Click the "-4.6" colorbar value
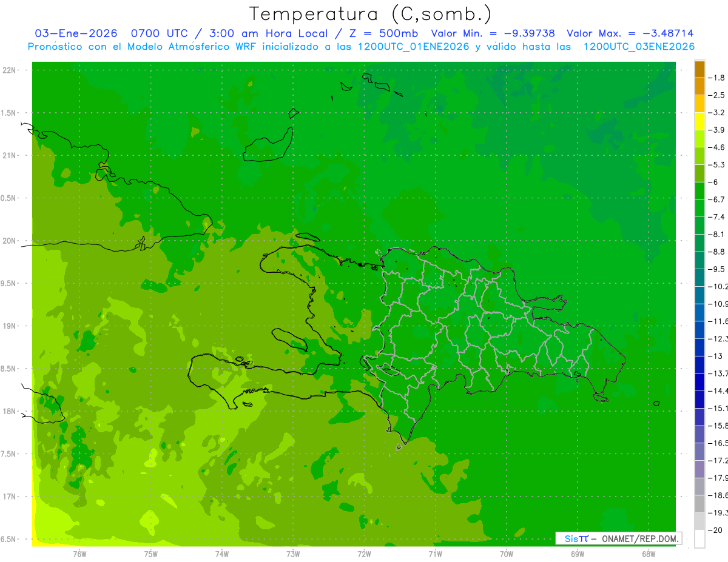The image size is (728, 562). point(716,147)
